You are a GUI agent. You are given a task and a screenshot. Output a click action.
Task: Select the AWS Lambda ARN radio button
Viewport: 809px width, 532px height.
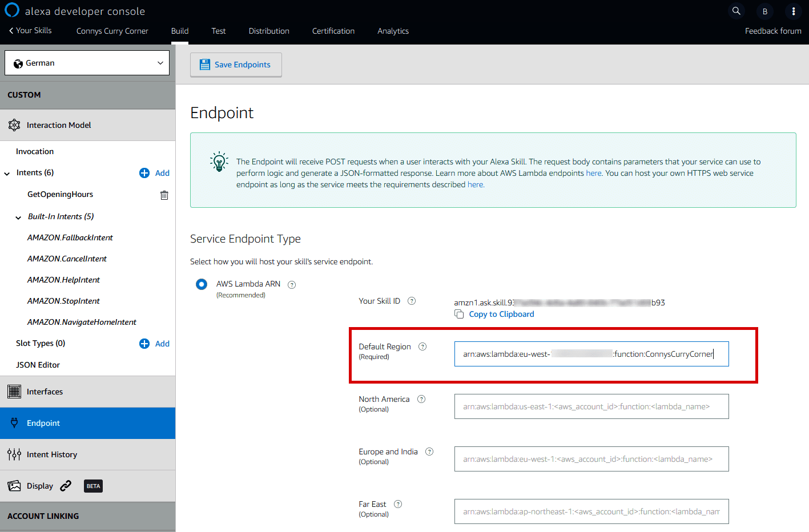pyautogui.click(x=202, y=284)
